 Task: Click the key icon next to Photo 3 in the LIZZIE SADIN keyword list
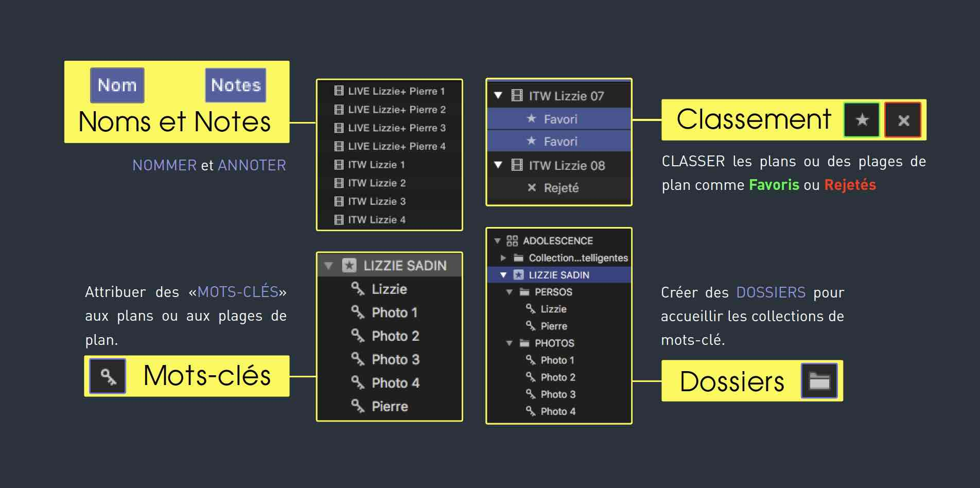(358, 359)
